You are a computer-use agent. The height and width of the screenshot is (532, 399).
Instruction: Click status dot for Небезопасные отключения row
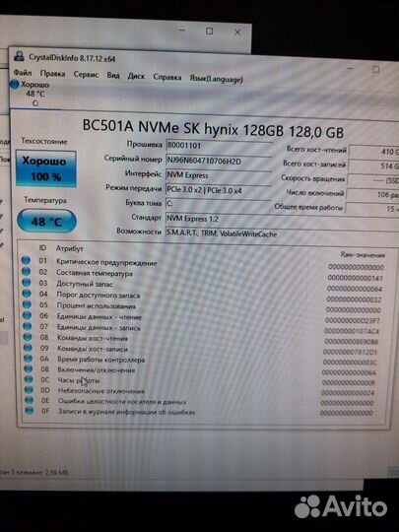click(x=29, y=389)
